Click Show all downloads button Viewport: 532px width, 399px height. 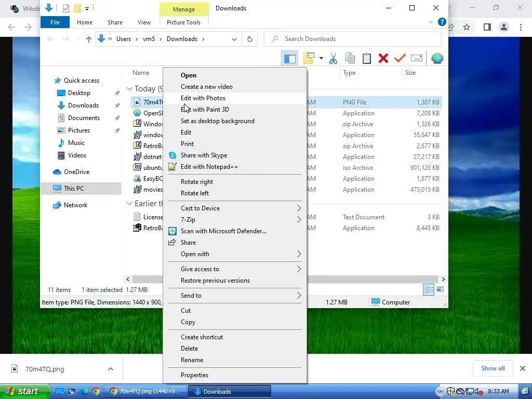tap(493, 368)
